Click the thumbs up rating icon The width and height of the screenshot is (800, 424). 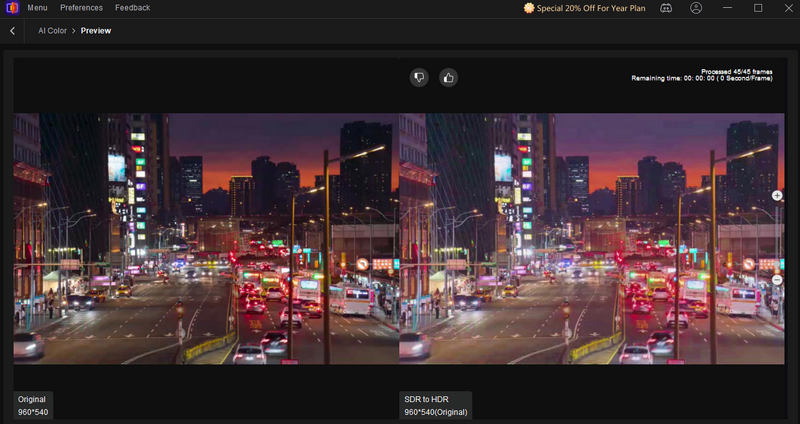[448, 77]
